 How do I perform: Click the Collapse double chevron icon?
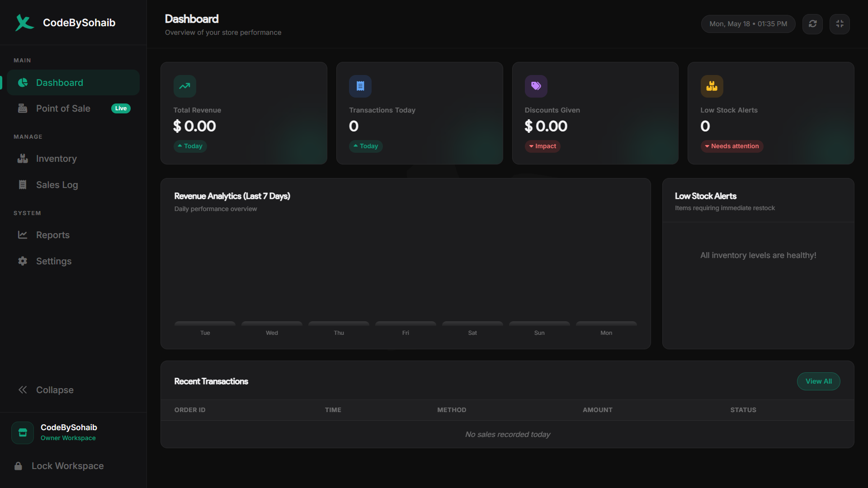coord(23,390)
